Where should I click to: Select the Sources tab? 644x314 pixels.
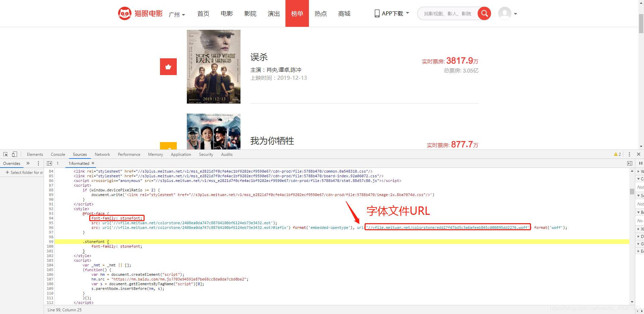click(80, 154)
